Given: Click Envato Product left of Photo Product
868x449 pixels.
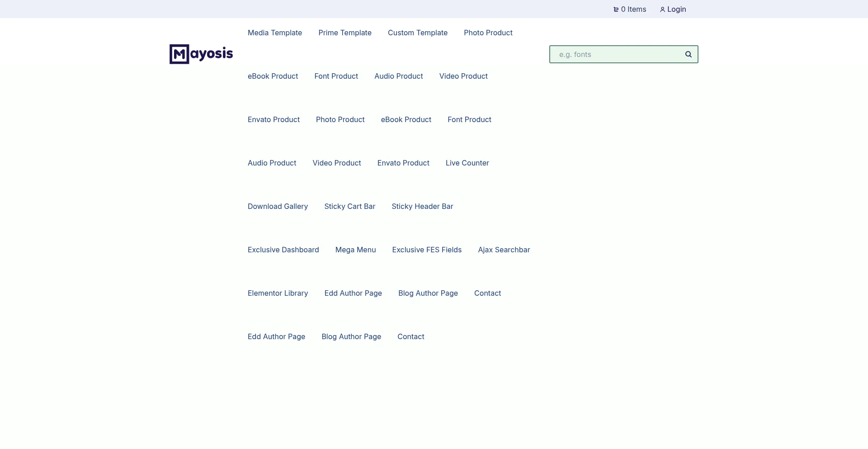Looking at the screenshot, I should click(274, 119).
